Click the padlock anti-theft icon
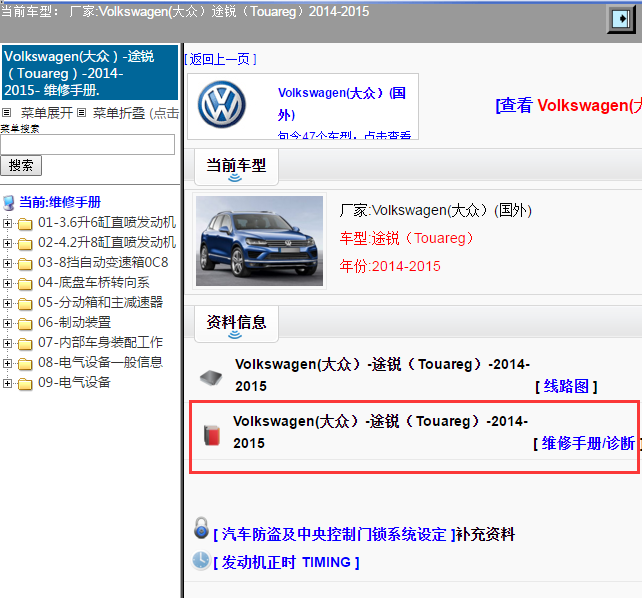Image resolution: width=642 pixels, height=598 pixels. point(201,528)
